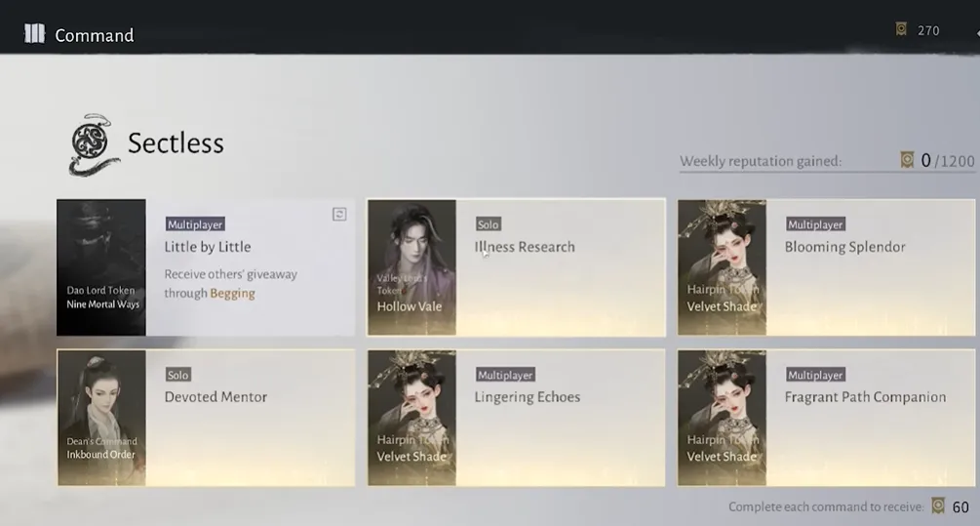980x526 pixels.
Task: Choose the Lingering Echoes command
Action: coord(527,397)
